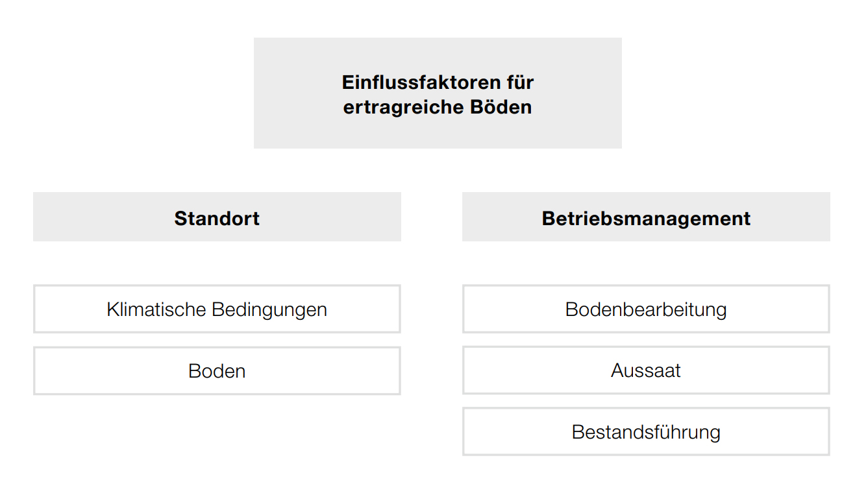Click the word Klimatische
Image resolution: width=868 pixels, height=497 pixels.
pos(156,309)
